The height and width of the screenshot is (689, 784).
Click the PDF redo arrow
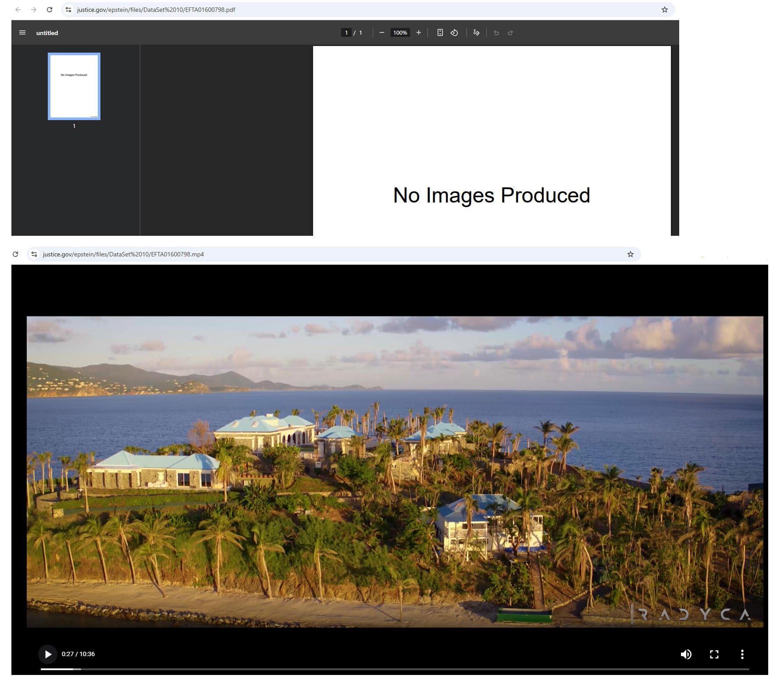[x=510, y=33]
